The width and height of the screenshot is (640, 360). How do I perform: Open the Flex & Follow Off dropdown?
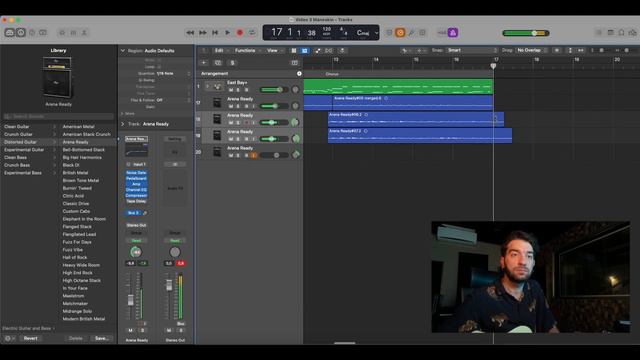click(173, 100)
